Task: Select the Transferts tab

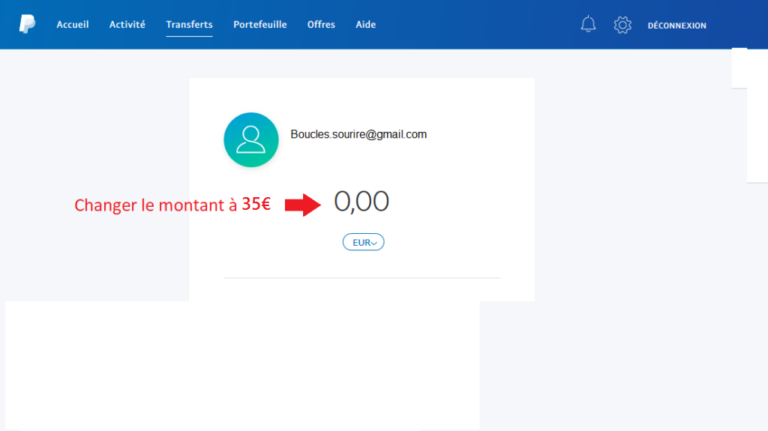Action: [x=189, y=24]
